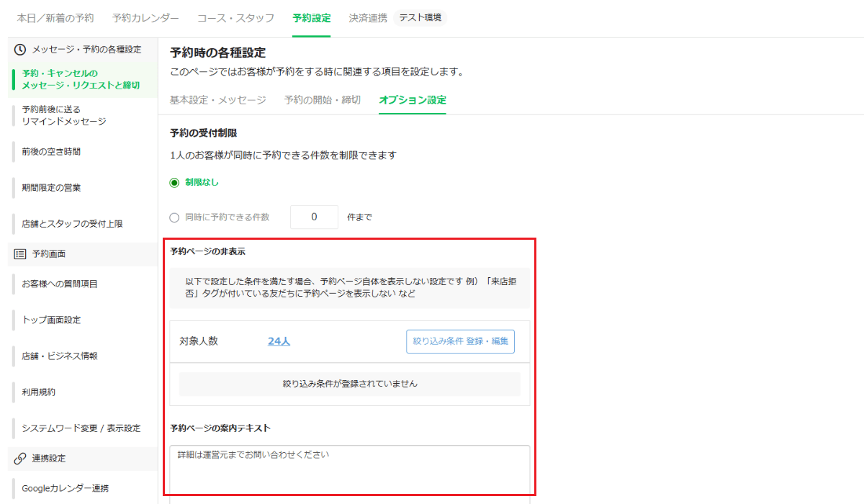Click the 絞り込み条件 登録・編集 button

(x=460, y=341)
